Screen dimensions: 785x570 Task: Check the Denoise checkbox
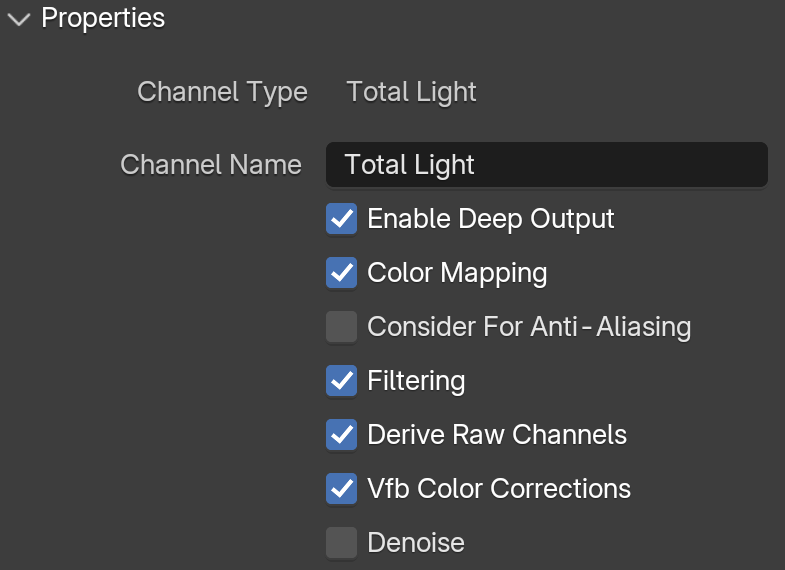341,543
